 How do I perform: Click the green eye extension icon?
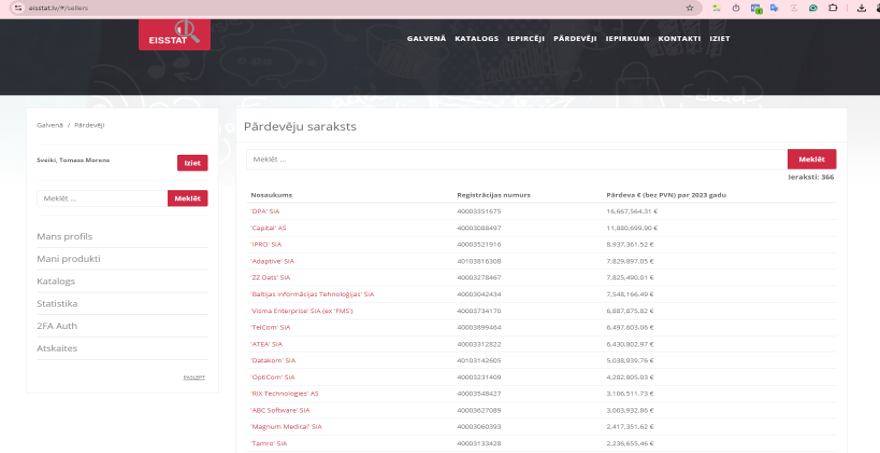[813, 8]
